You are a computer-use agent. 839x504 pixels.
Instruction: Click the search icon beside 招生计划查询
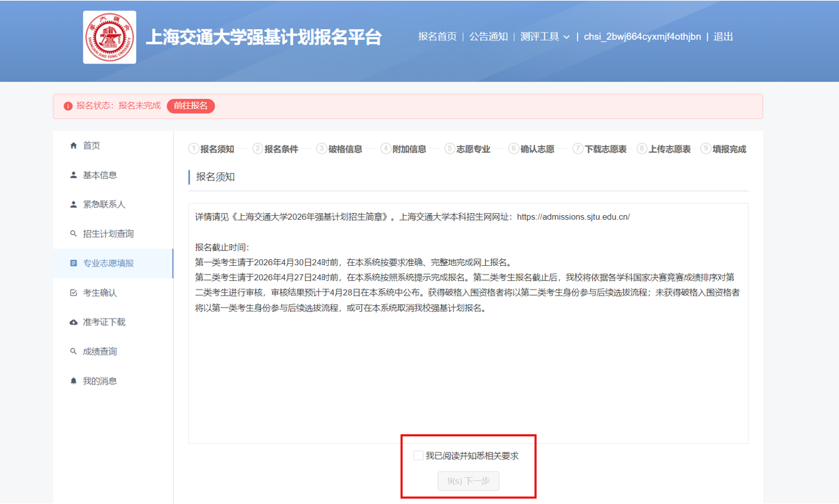point(74,234)
